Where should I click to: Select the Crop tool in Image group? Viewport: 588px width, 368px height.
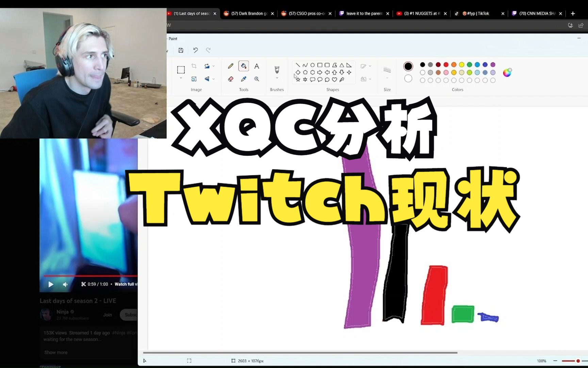tap(194, 66)
